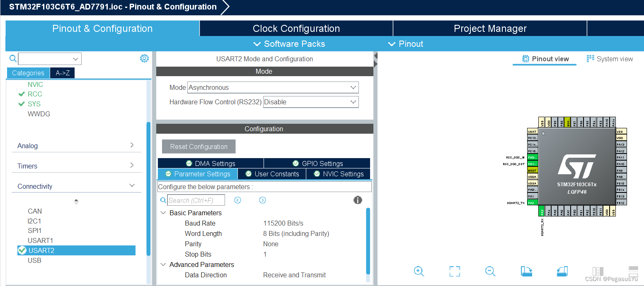Open category settings gear icon

point(144,58)
